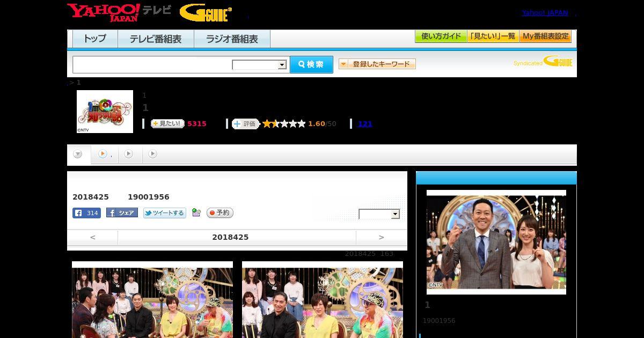Select the fifth rating star

point(301,123)
